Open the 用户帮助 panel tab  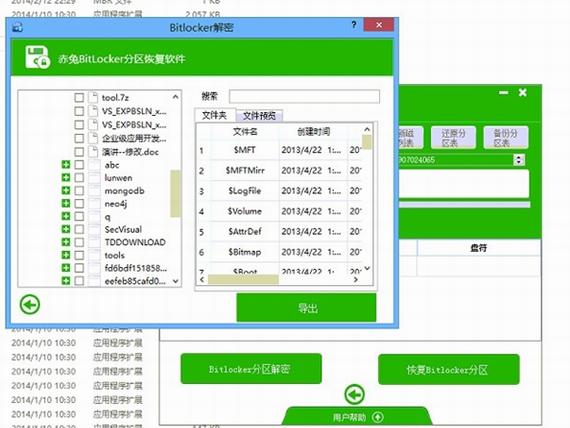click(x=357, y=417)
